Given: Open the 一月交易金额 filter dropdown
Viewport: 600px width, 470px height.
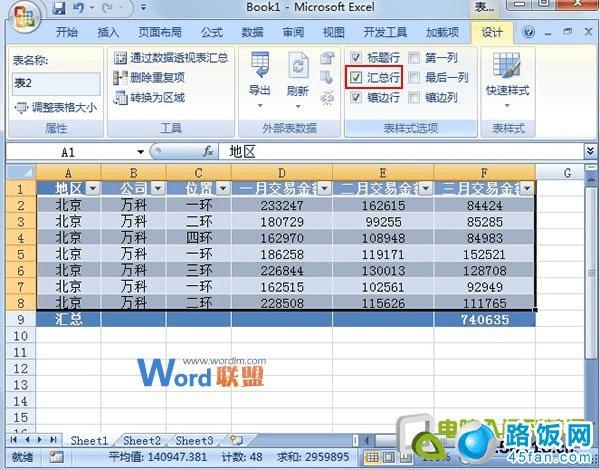Looking at the screenshot, I should point(324,188).
